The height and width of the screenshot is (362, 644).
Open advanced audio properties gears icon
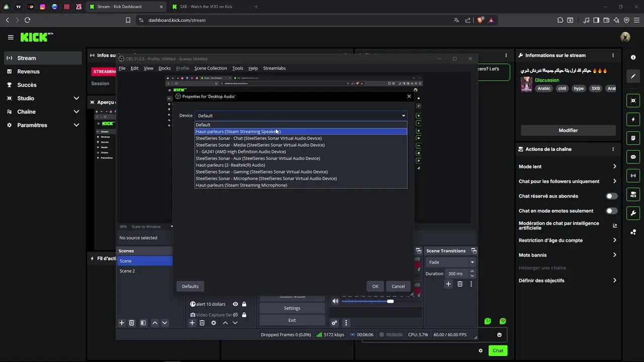(x=334, y=323)
